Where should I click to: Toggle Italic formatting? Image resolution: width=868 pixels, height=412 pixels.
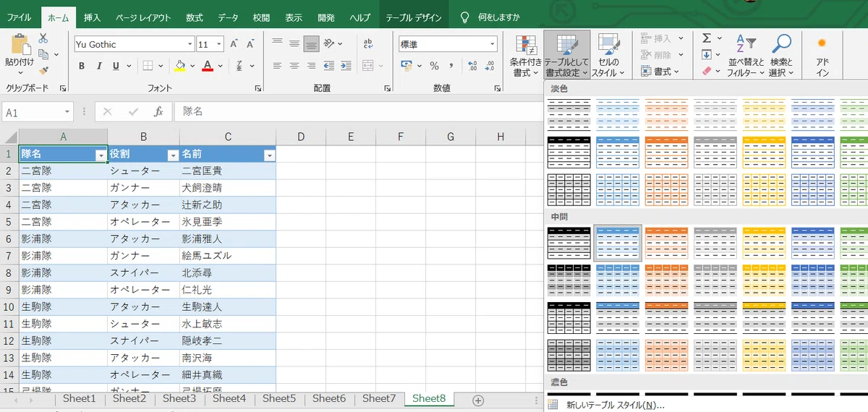coord(98,66)
